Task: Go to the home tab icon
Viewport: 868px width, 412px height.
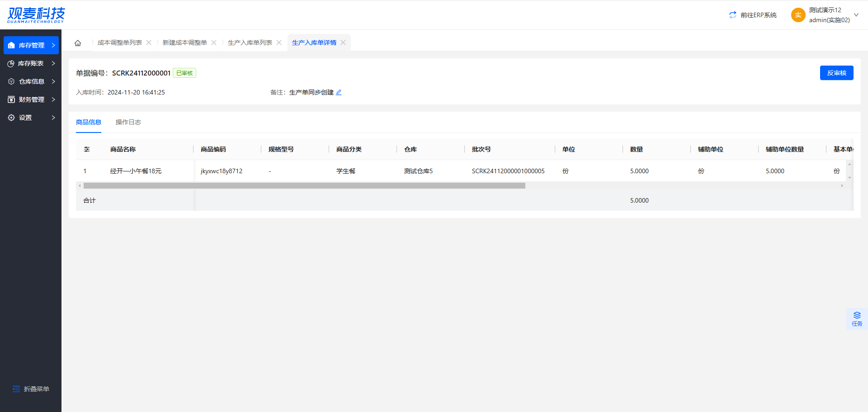Action: point(78,43)
